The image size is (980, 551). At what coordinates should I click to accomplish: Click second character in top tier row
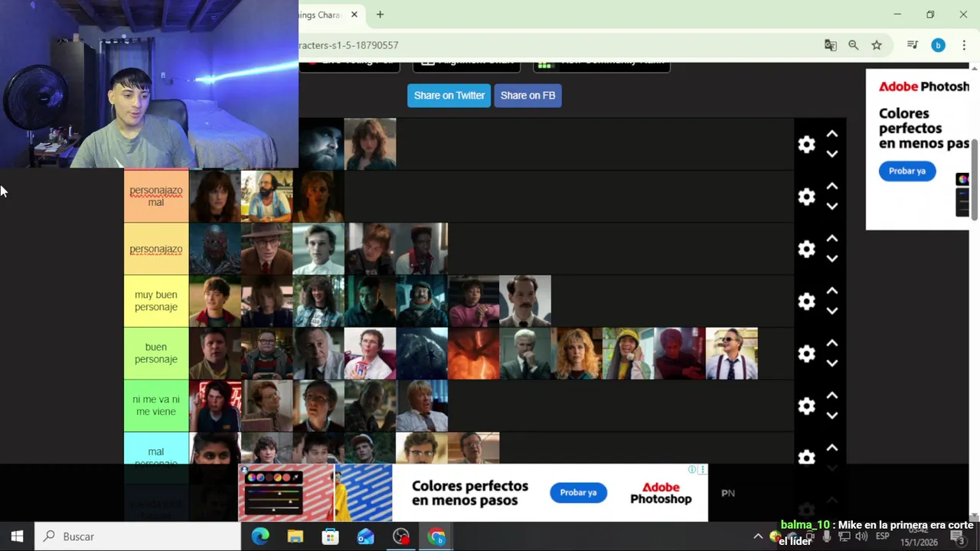point(370,144)
